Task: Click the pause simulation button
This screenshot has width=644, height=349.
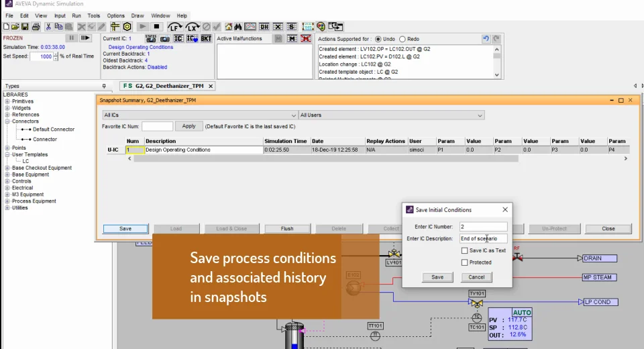Action: coord(72,38)
